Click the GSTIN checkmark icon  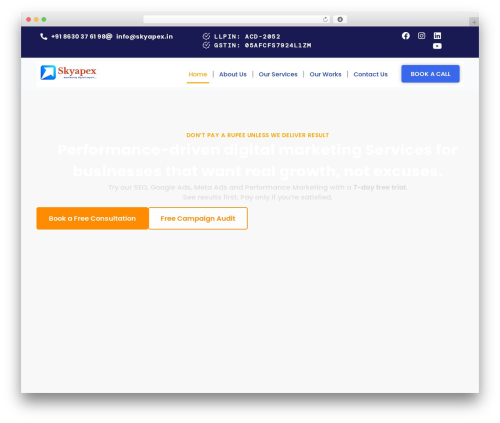click(206, 45)
